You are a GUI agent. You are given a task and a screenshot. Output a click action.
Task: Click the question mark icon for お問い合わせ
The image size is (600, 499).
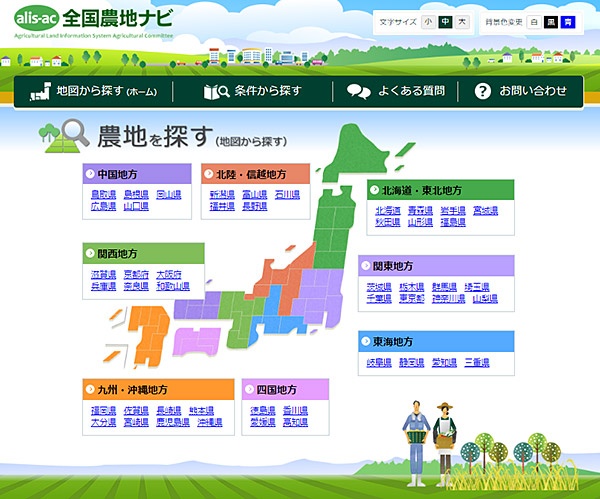[x=483, y=91]
